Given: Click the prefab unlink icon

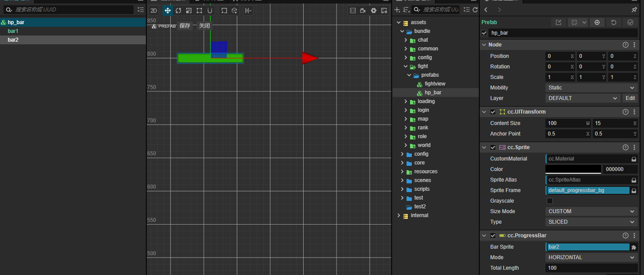Looking at the screenshot, I should (573, 22).
